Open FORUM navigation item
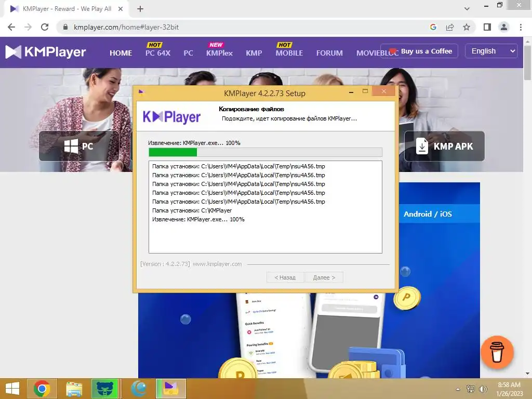Screen dimensions: 532x399 [329, 53]
